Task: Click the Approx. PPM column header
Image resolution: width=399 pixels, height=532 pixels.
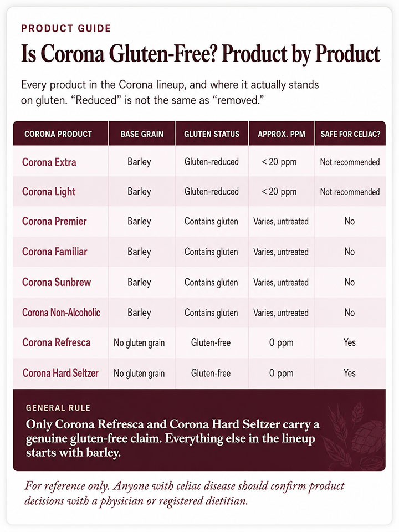Action: [x=282, y=134]
